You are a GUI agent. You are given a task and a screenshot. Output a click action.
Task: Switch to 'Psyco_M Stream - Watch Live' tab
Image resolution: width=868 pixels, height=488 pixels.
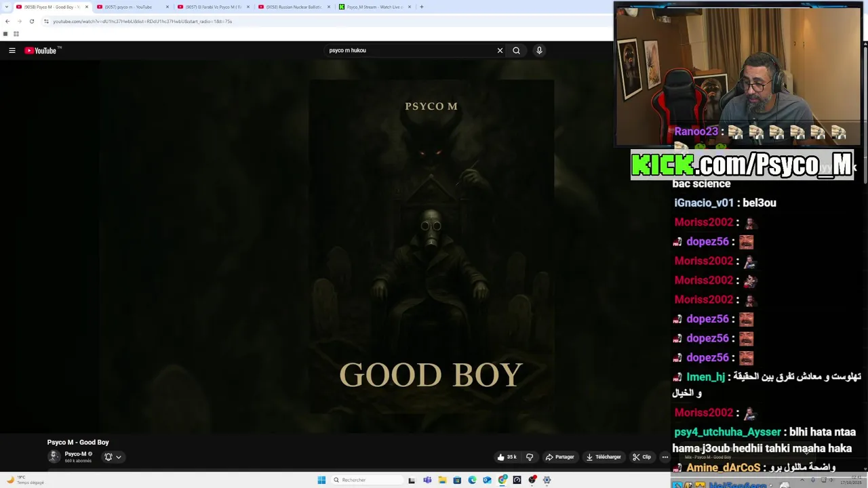(374, 7)
